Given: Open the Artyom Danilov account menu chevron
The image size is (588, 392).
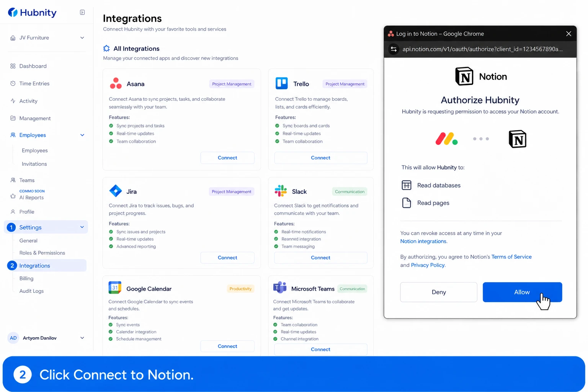Looking at the screenshot, I should 82,338.
